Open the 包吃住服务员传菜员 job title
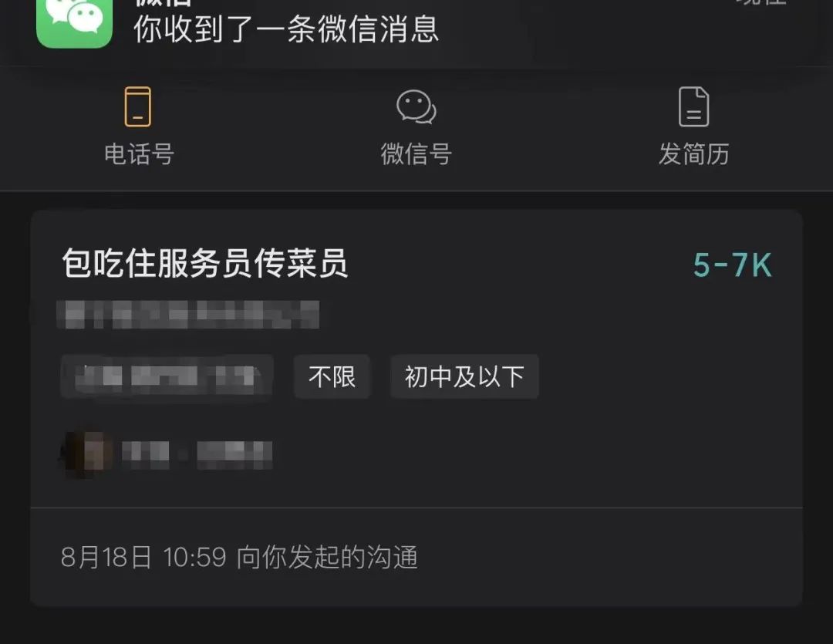 [x=205, y=264]
